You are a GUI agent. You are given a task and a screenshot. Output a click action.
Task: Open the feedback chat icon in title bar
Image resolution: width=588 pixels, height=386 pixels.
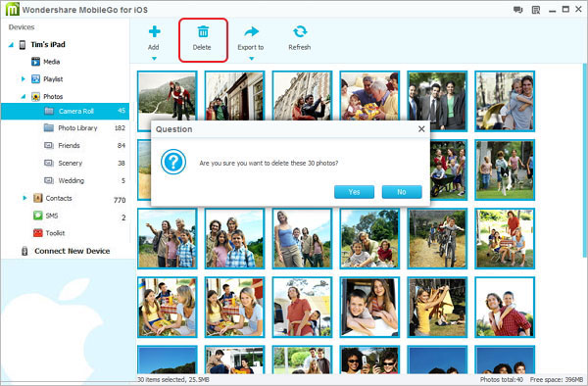tap(517, 10)
